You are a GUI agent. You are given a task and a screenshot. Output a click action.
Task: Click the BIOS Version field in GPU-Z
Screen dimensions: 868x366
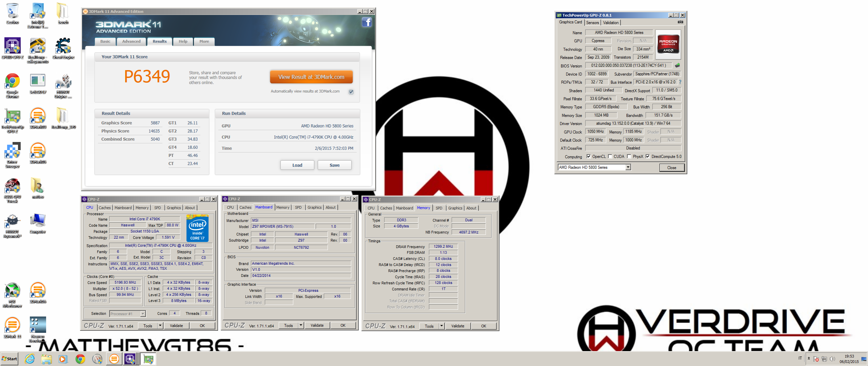tap(629, 65)
